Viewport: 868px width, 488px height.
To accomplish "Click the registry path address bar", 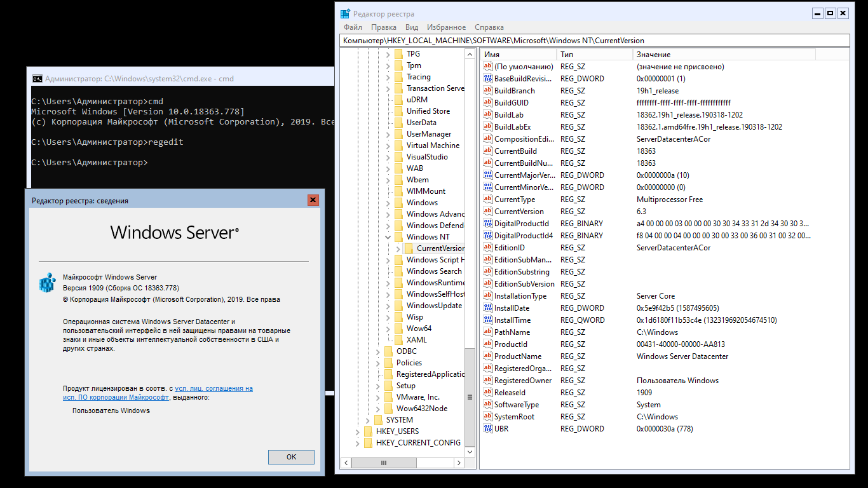I will coord(595,40).
